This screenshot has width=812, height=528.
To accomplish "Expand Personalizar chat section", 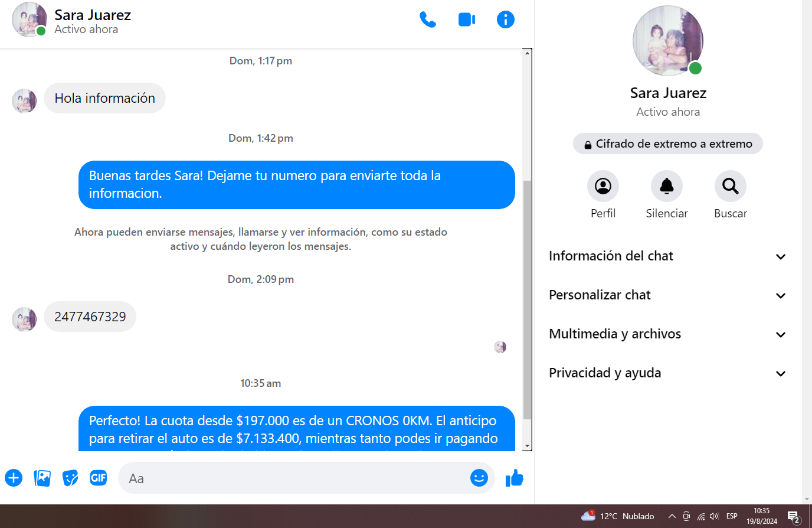I will (x=668, y=295).
